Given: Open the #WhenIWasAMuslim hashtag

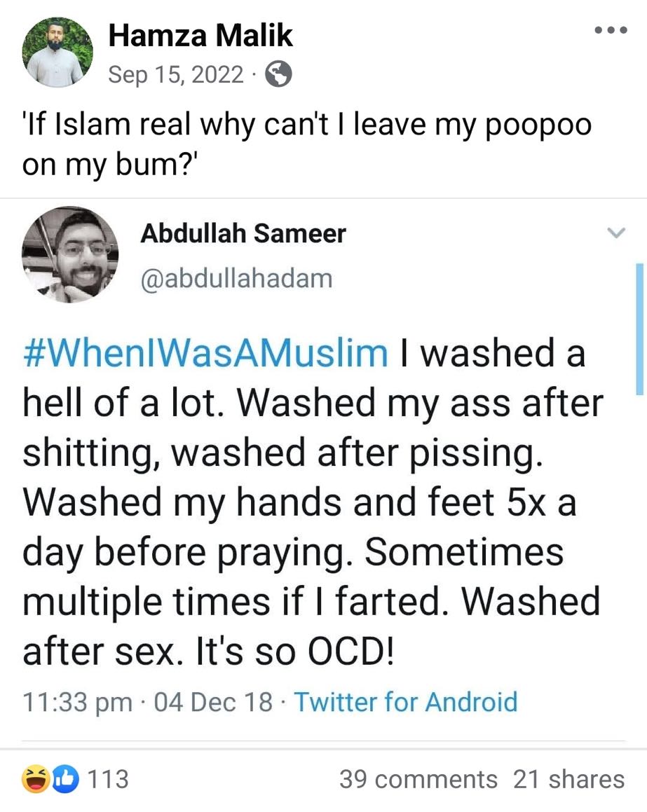Looking at the screenshot, I should [205, 352].
